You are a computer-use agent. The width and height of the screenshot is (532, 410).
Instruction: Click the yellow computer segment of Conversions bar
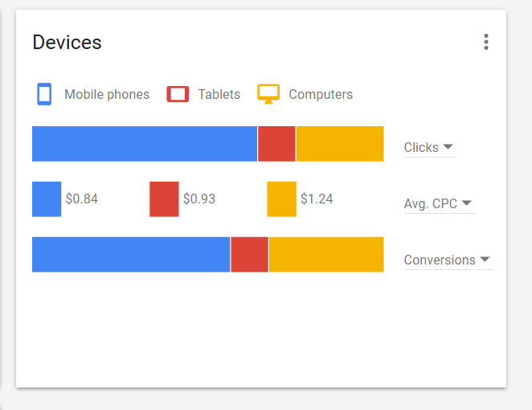[326, 255]
